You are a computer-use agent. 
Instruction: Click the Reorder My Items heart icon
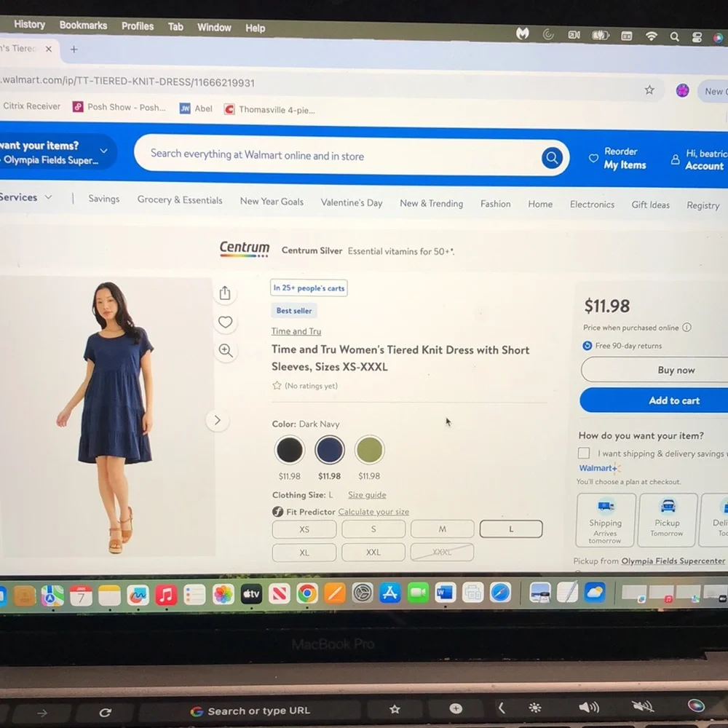[x=593, y=158]
